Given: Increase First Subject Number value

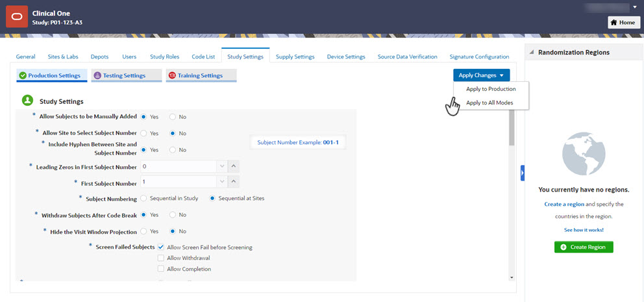Looking at the screenshot, I should (x=234, y=182).
